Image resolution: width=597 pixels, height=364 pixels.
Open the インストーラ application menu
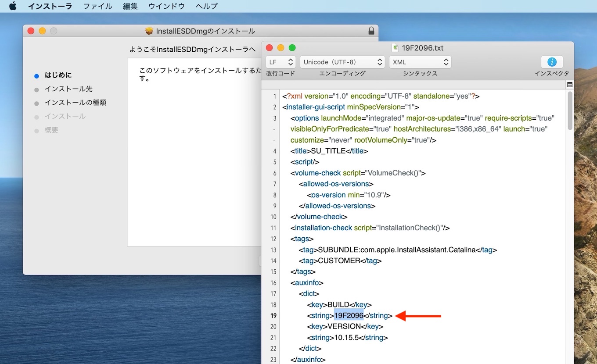pos(50,7)
